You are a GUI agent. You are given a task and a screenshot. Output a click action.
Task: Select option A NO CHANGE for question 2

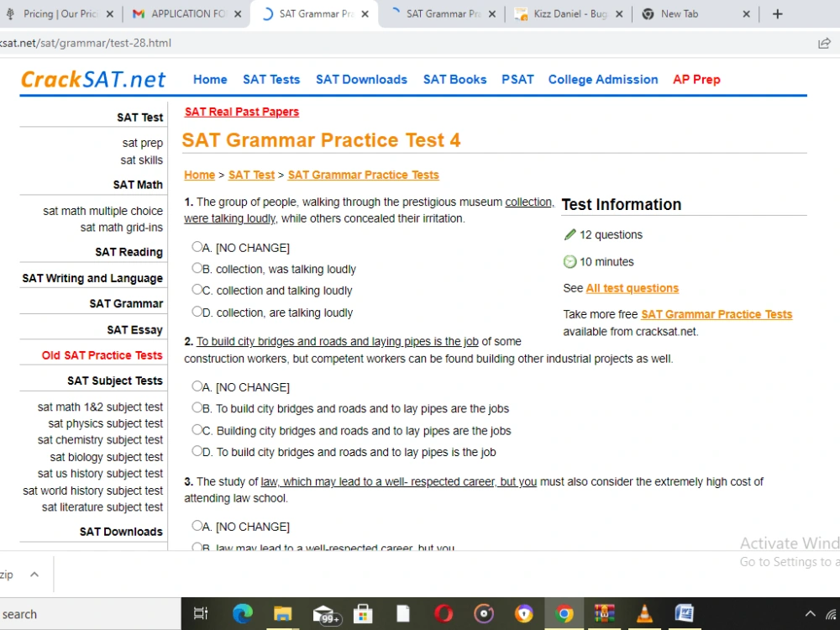coord(197,386)
